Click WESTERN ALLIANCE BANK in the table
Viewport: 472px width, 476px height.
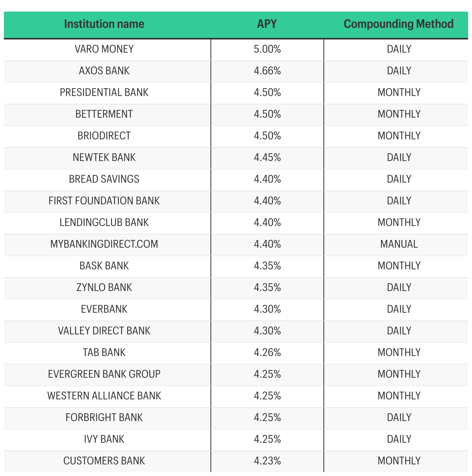tap(104, 396)
